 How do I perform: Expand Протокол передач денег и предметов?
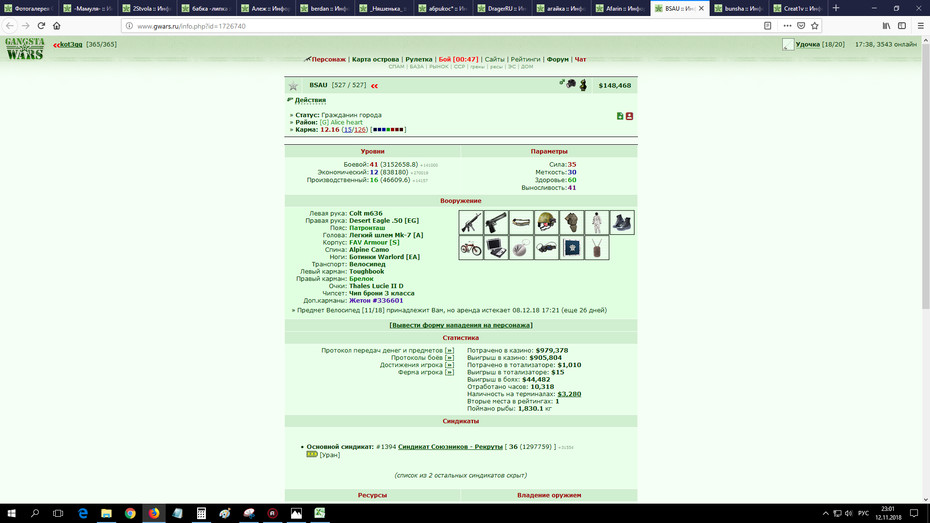[449, 350]
